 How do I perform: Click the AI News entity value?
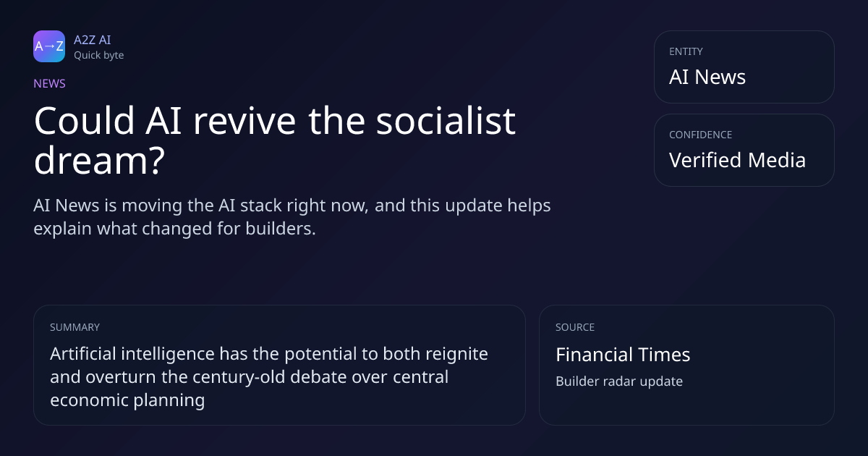point(707,77)
